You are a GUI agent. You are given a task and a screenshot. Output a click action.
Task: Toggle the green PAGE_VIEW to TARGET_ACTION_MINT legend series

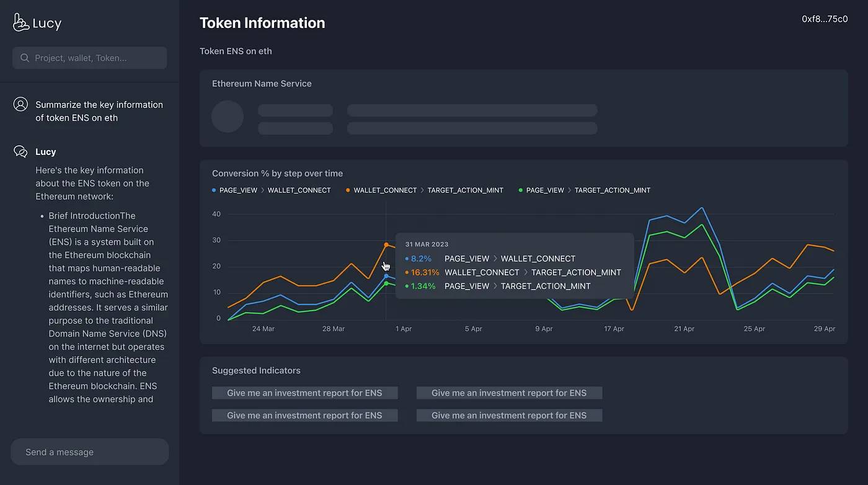coord(585,190)
